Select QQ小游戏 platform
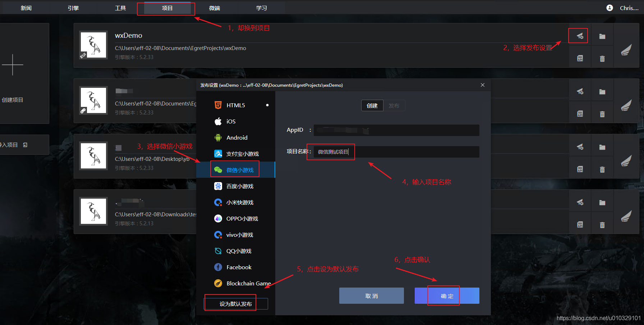This screenshot has height=325, width=644. (236, 251)
